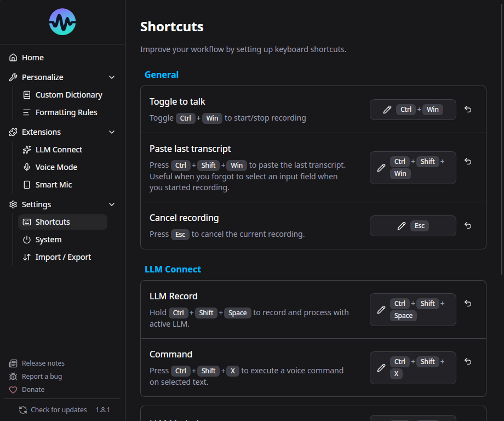Reset the Paste last transcript shortcut
The image size is (504, 421).
468,168
